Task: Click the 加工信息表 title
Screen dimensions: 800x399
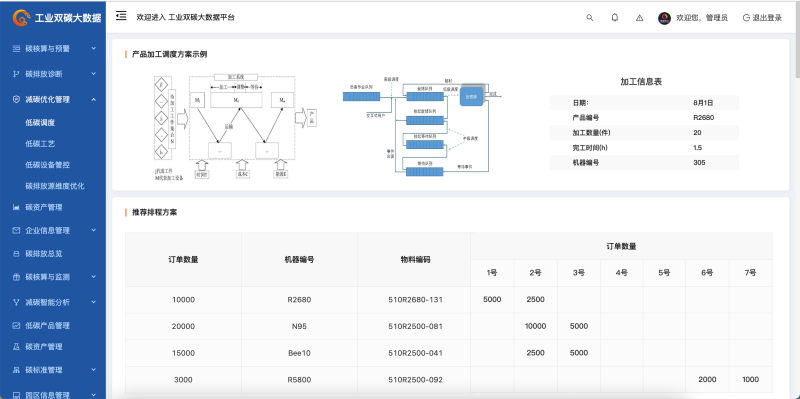Action: click(x=641, y=82)
